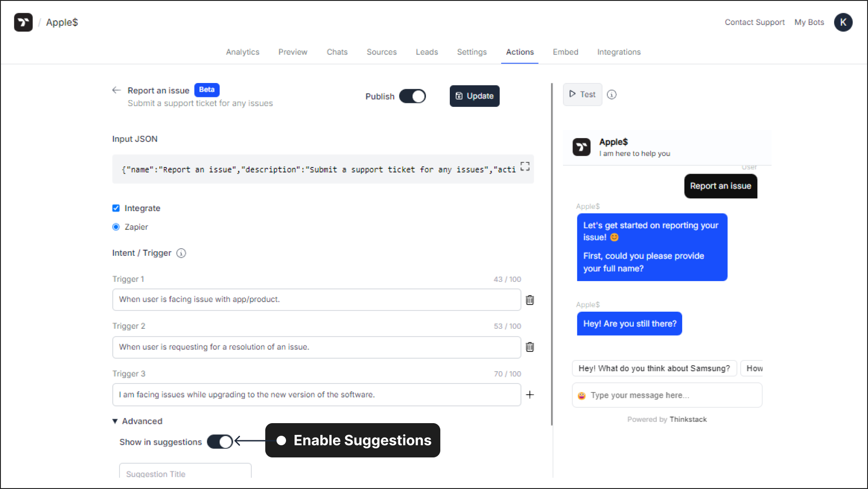
Task: Click the Update button
Action: click(x=474, y=96)
